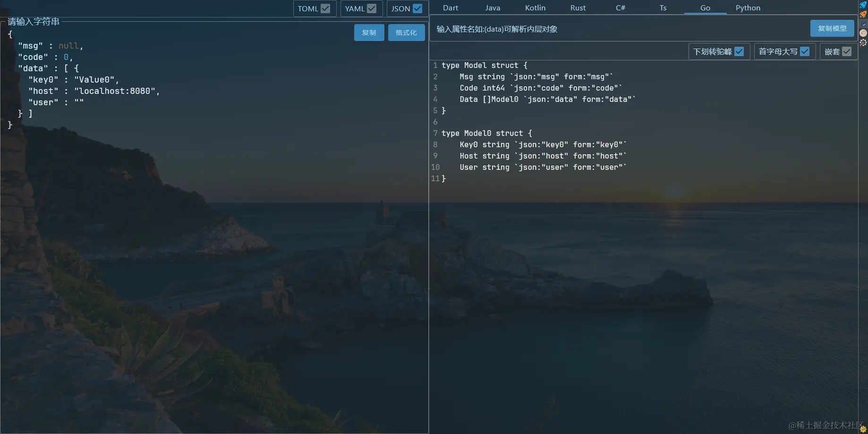Toggle the 嵌套 nesting checkbox
Screen dimensions: 868x434
click(x=847, y=51)
